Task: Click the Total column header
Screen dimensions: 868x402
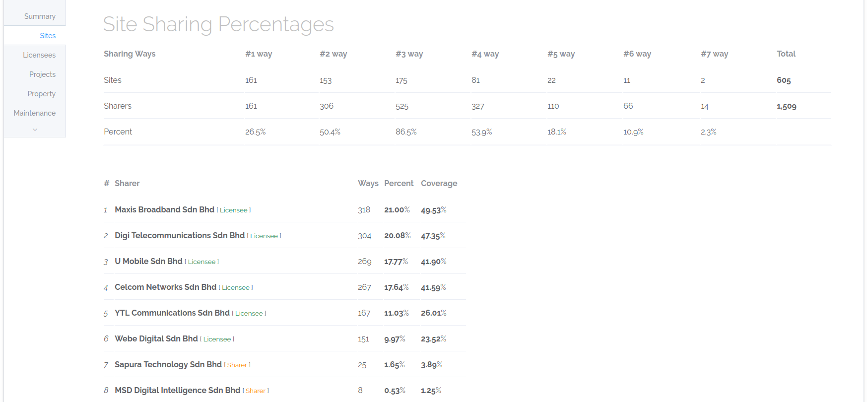Action: coord(786,54)
